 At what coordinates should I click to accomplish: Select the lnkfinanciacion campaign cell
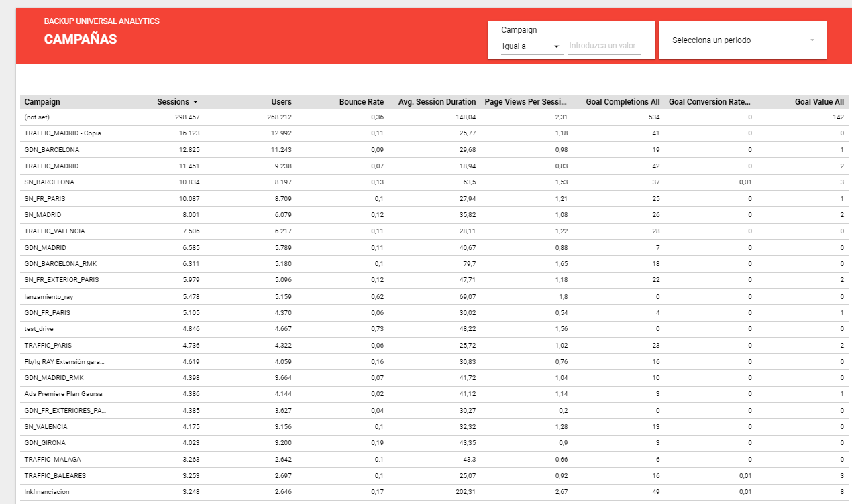(x=47, y=491)
